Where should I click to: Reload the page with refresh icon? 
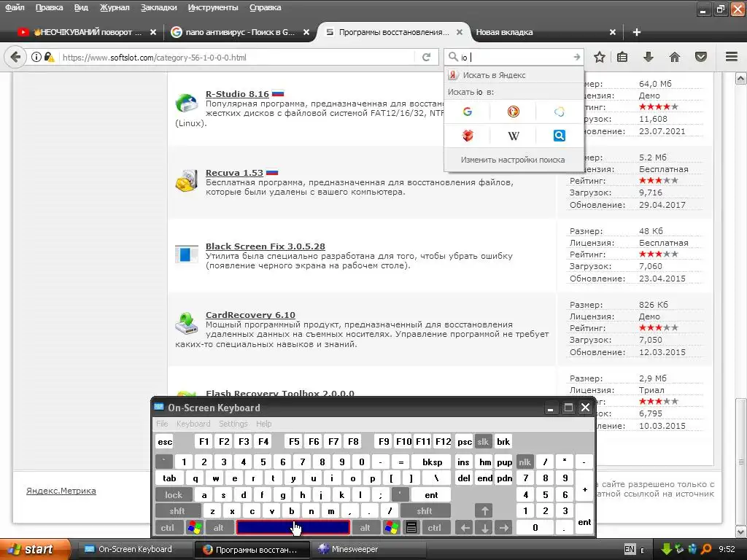tap(426, 57)
